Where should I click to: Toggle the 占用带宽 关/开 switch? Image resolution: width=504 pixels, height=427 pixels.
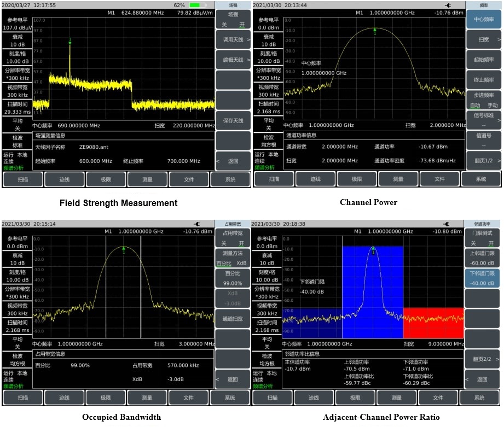tap(233, 238)
